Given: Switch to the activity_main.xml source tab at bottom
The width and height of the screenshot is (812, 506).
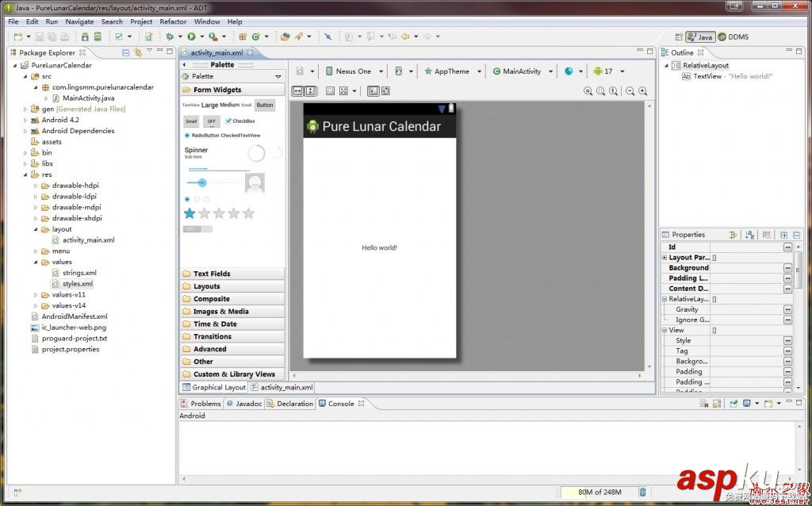Looking at the screenshot, I should pyautogui.click(x=285, y=388).
